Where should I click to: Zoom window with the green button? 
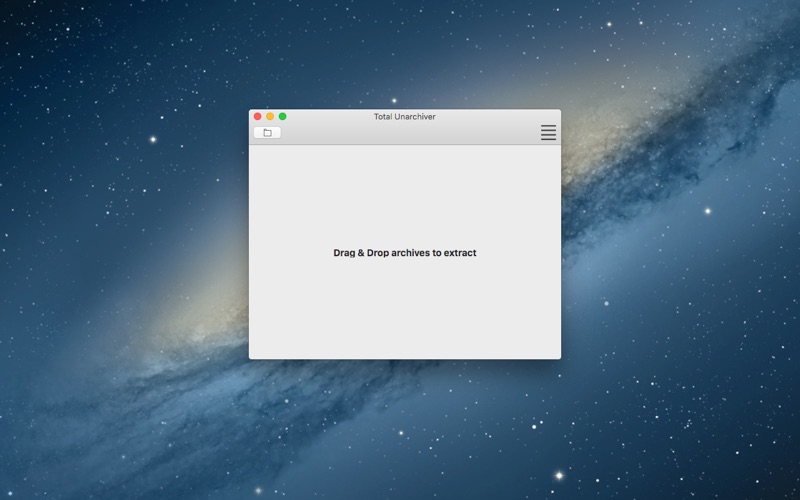click(282, 117)
